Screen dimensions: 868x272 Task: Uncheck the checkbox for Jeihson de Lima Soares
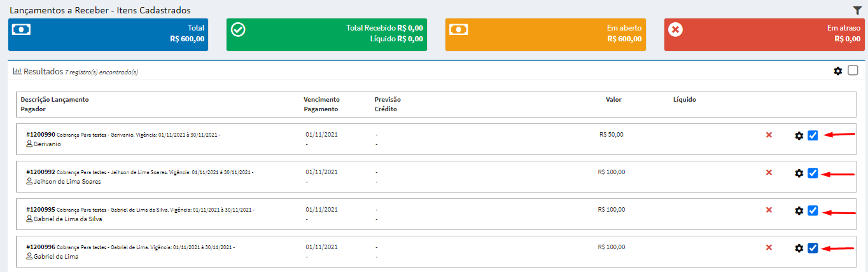pos(813,173)
